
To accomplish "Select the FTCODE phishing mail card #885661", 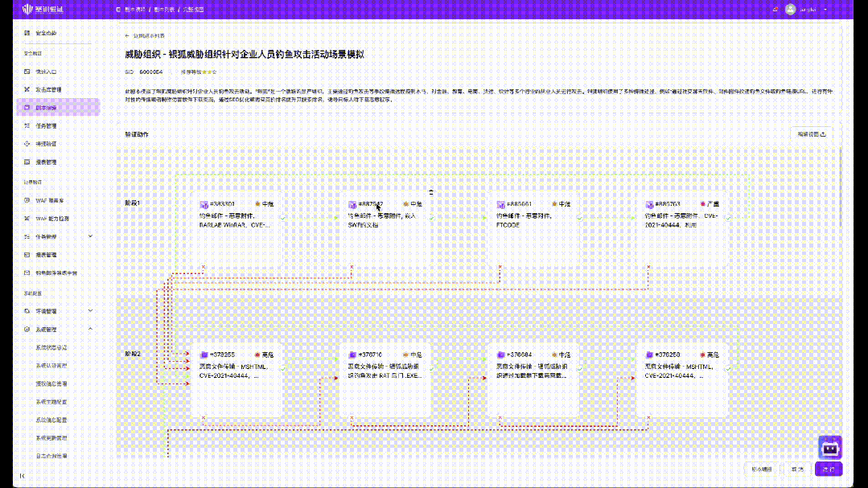I will pyautogui.click(x=533, y=230).
